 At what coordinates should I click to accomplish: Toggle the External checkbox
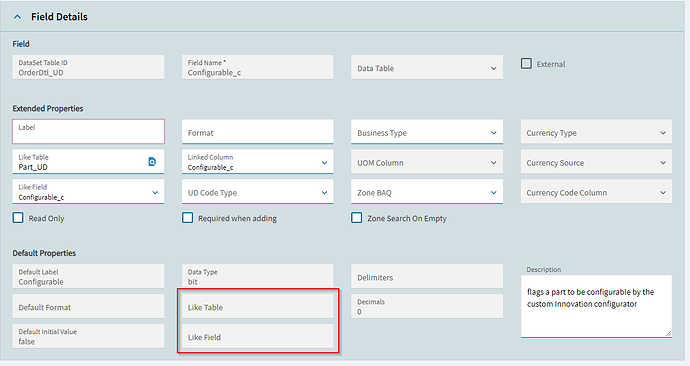click(x=526, y=64)
